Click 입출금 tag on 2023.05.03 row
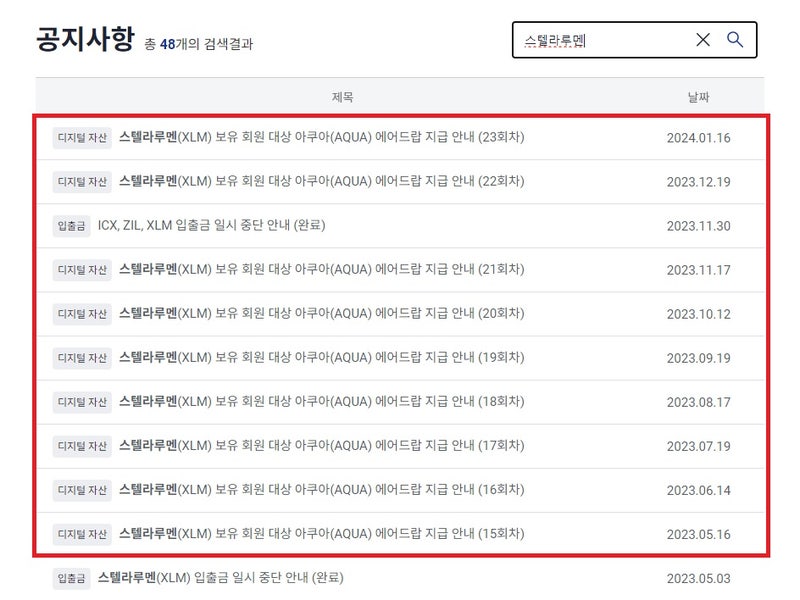 tap(71, 579)
